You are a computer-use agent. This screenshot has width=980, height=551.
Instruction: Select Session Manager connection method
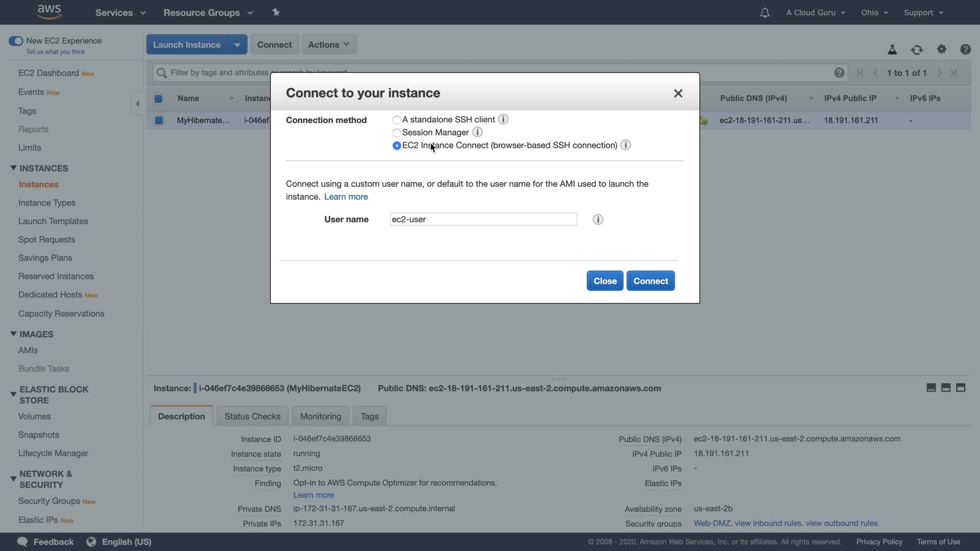(397, 133)
